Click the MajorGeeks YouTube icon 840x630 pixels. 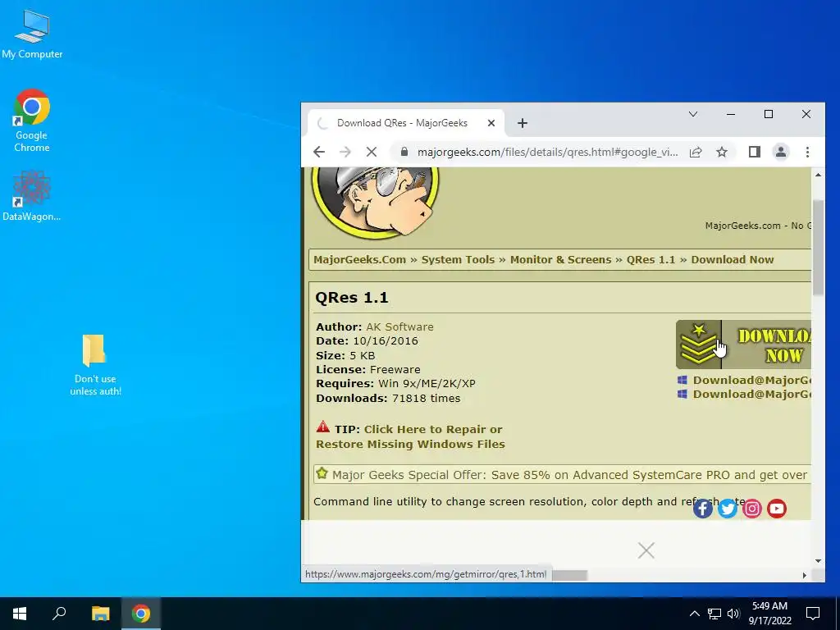(x=777, y=509)
